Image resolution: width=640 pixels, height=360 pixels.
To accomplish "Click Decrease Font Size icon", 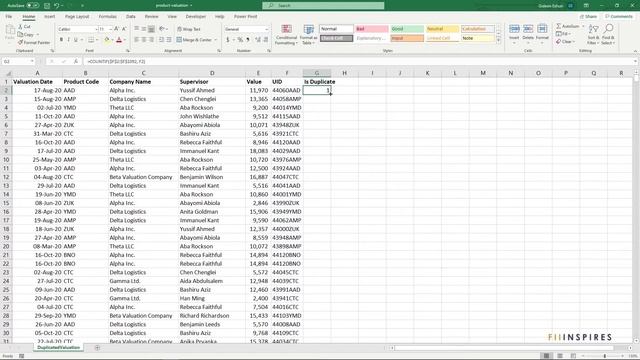I will pos(124,29).
